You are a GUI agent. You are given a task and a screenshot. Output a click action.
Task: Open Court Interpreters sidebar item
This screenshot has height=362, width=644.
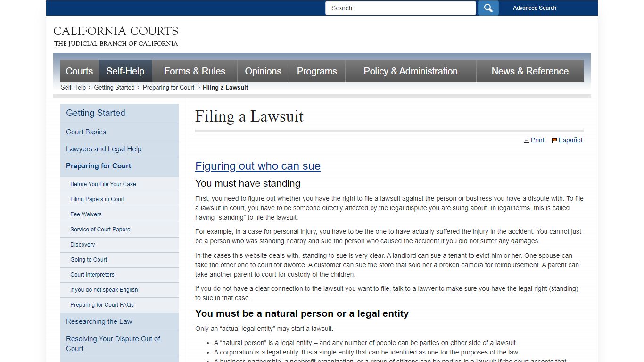point(120,275)
